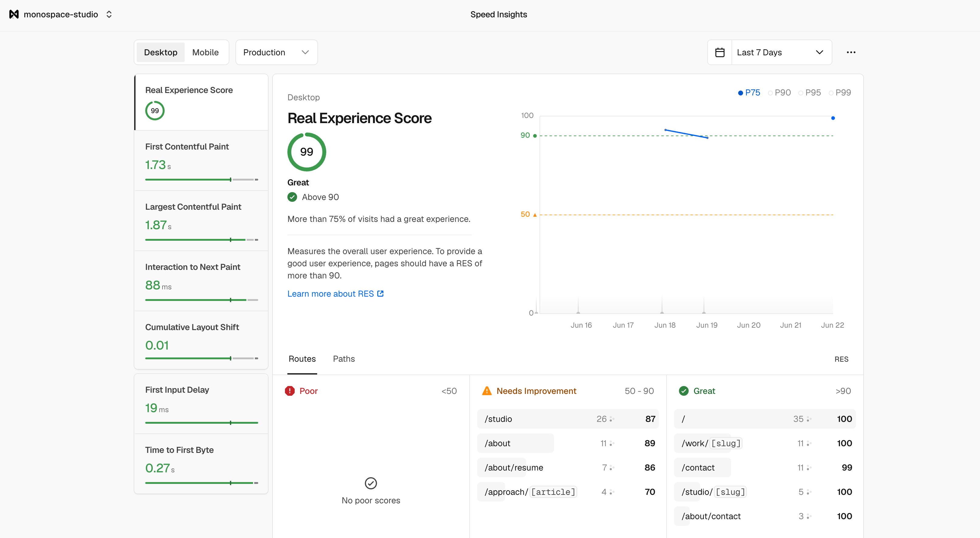Select the Time to First Byte card
980x538 pixels.
[201, 464]
